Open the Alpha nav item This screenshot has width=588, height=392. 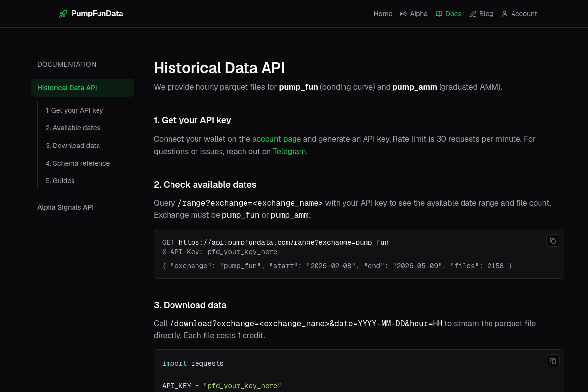[x=414, y=14]
